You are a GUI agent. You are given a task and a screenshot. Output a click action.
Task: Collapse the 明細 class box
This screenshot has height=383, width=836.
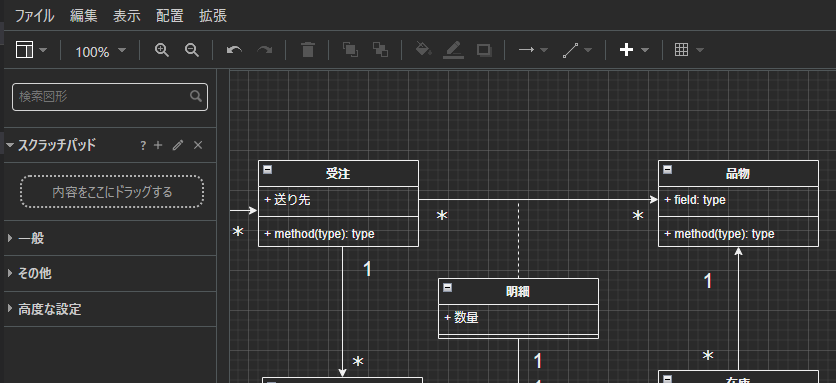(x=447, y=288)
